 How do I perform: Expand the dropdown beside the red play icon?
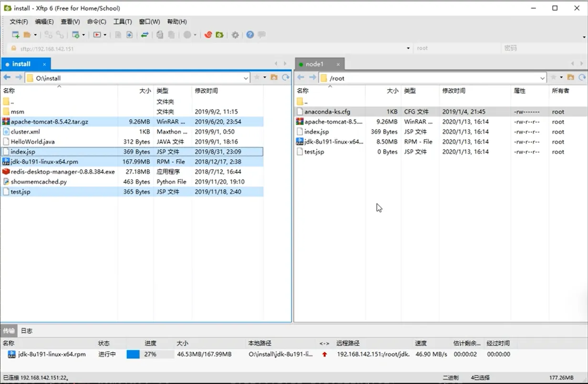click(x=105, y=35)
